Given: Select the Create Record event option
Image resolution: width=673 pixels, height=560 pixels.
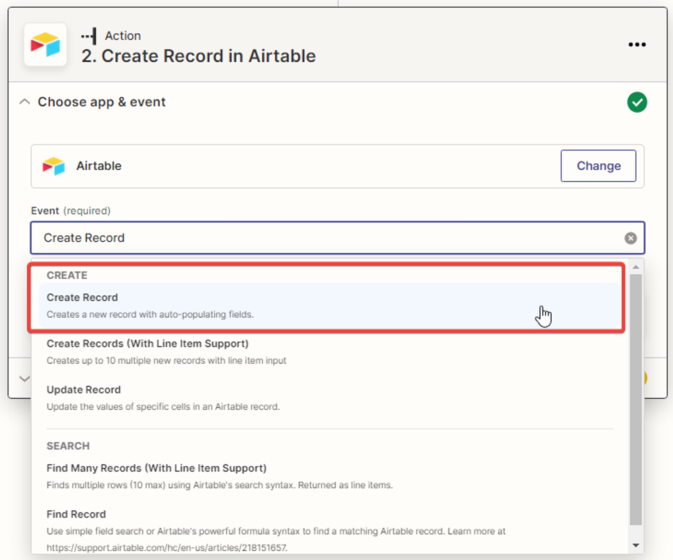Looking at the screenshot, I should click(x=82, y=298).
